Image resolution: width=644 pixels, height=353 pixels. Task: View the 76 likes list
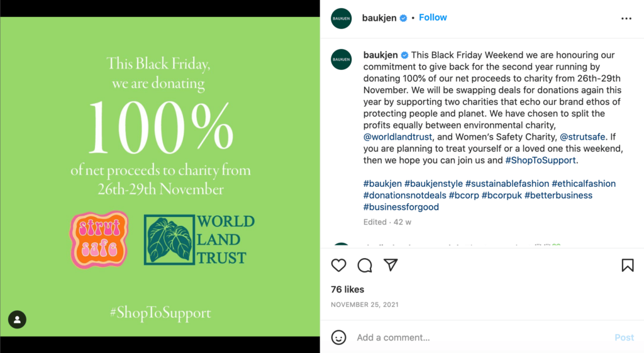click(x=348, y=289)
